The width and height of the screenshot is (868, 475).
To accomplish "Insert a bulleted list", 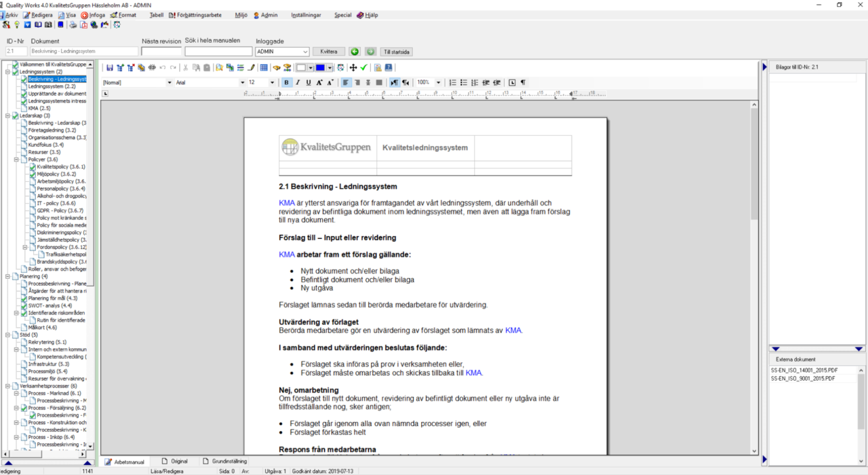I will tap(464, 82).
